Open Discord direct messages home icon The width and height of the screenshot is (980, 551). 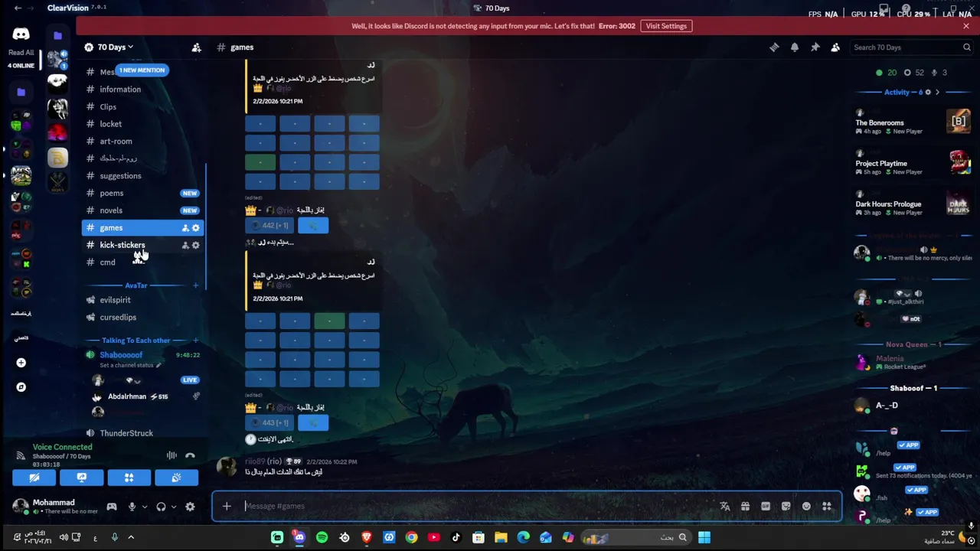21,34
